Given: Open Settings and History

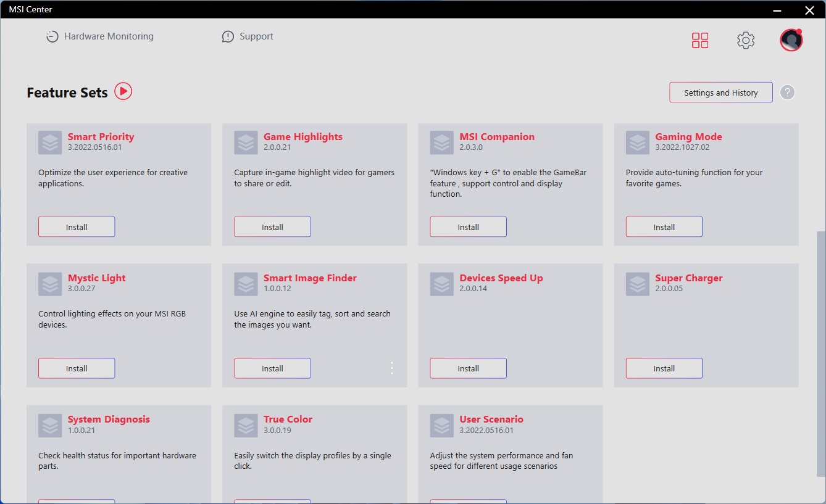Looking at the screenshot, I should pyautogui.click(x=720, y=93).
